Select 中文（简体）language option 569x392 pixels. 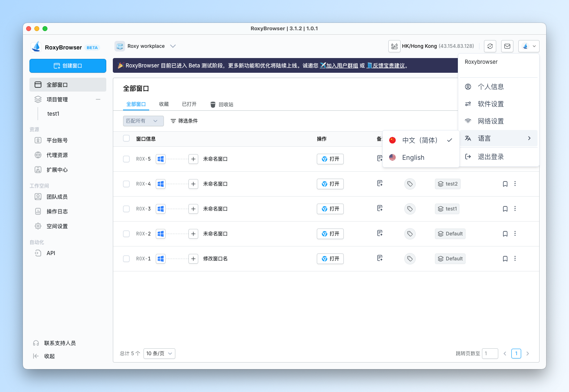pos(421,140)
